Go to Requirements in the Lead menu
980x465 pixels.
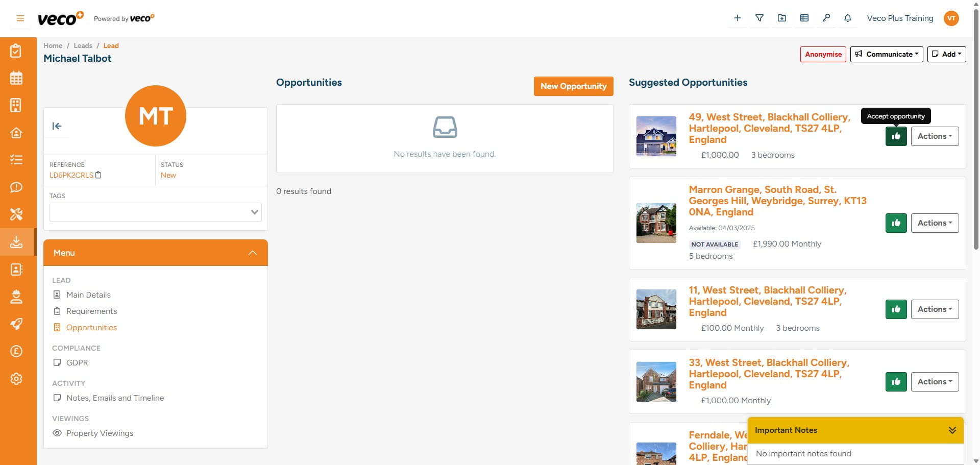(92, 311)
